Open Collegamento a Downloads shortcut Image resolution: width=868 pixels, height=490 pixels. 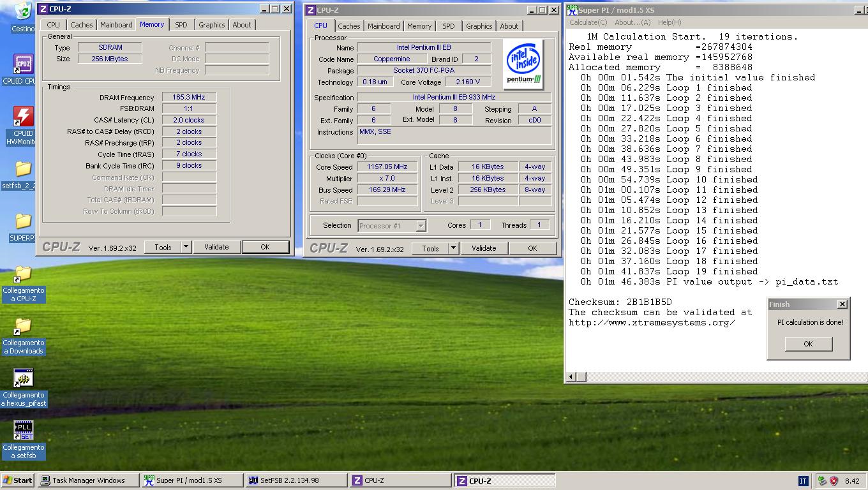[x=23, y=326]
